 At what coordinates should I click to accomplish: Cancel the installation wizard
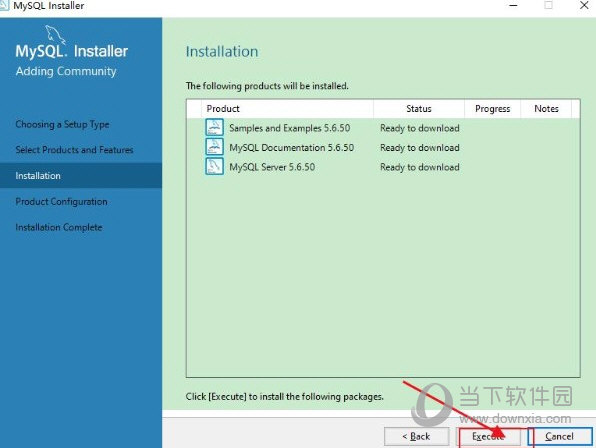coord(560,437)
